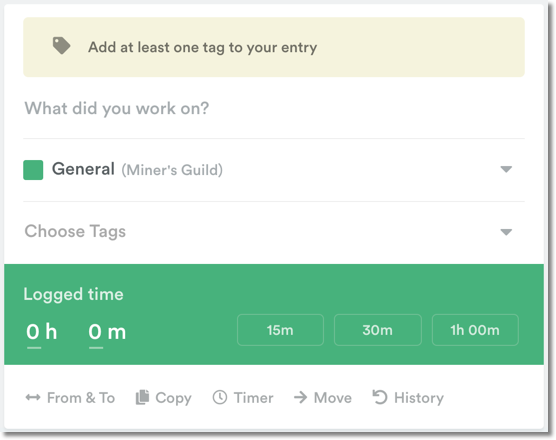Click the Timer clock icon
Image resolution: width=556 pixels, height=440 pixels.
220,397
